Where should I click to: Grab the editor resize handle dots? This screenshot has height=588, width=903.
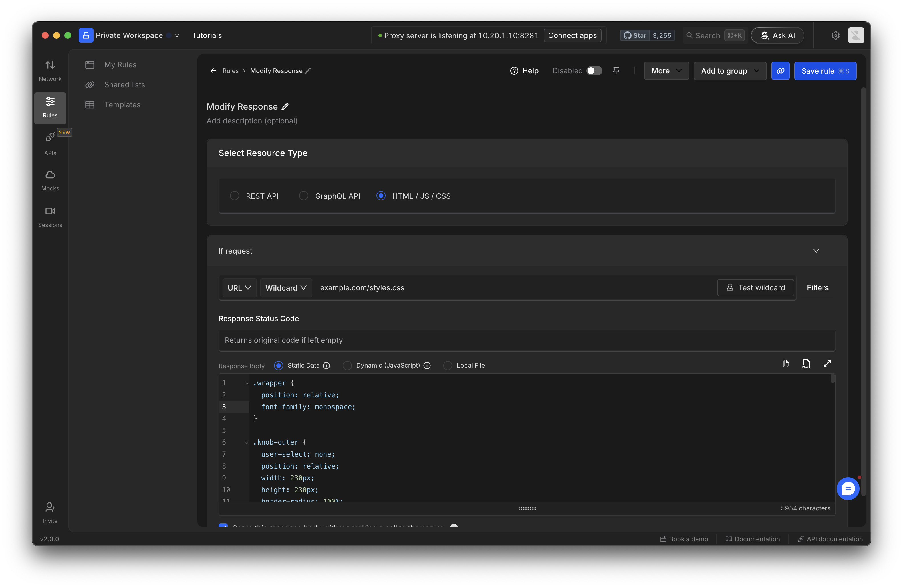click(x=527, y=508)
